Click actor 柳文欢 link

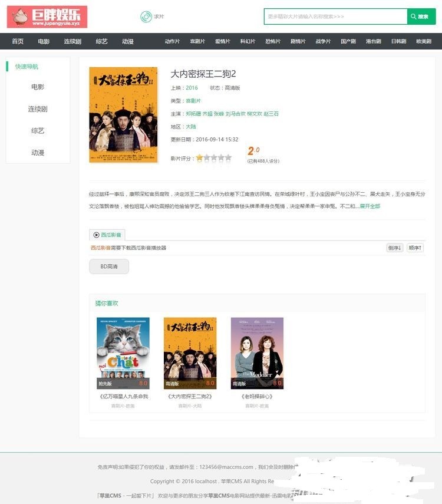point(254,113)
